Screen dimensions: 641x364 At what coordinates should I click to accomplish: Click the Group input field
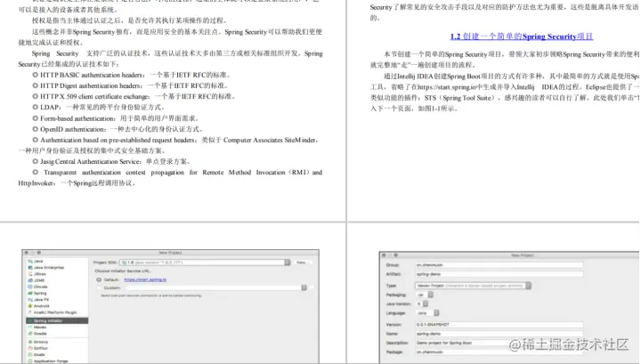[x=499, y=265]
